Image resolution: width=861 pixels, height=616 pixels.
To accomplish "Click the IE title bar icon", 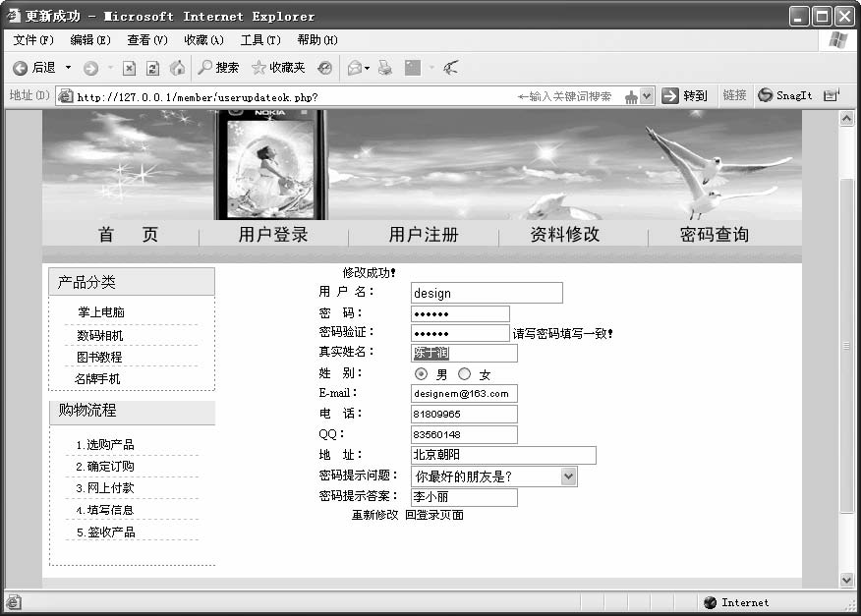I will (x=13, y=16).
